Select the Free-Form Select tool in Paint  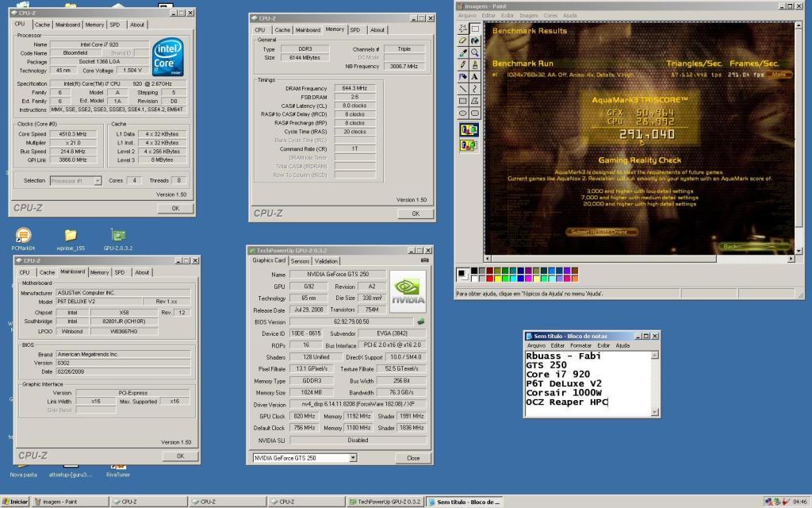pos(462,29)
